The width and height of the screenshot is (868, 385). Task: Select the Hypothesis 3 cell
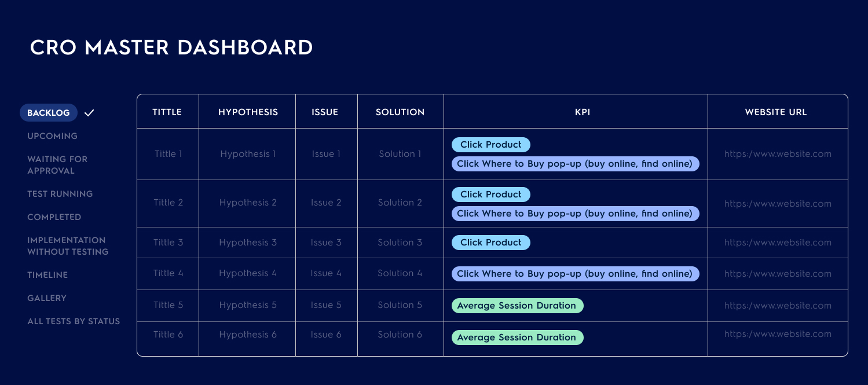click(x=247, y=242)
